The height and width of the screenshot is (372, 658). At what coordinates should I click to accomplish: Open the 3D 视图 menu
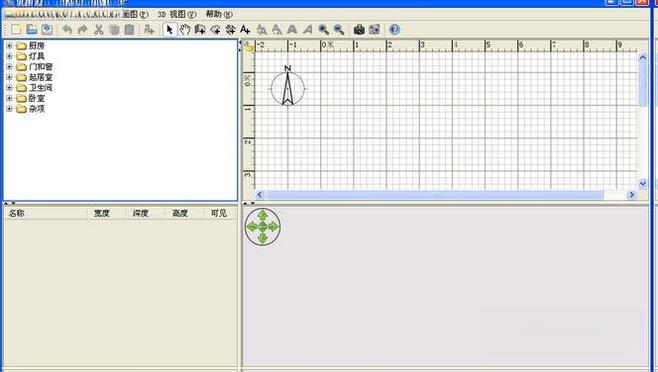tap(177, 14)
